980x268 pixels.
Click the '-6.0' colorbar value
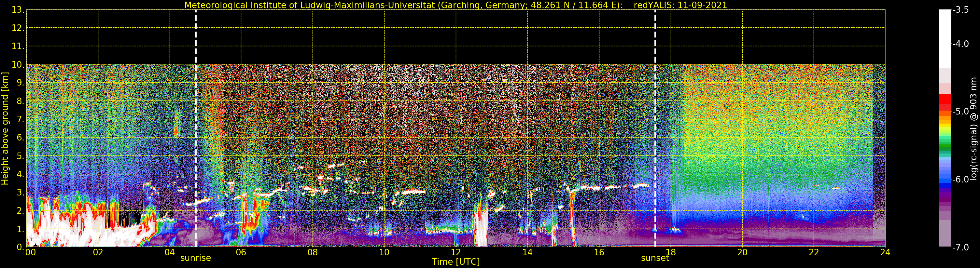click(x=961, y=180)
